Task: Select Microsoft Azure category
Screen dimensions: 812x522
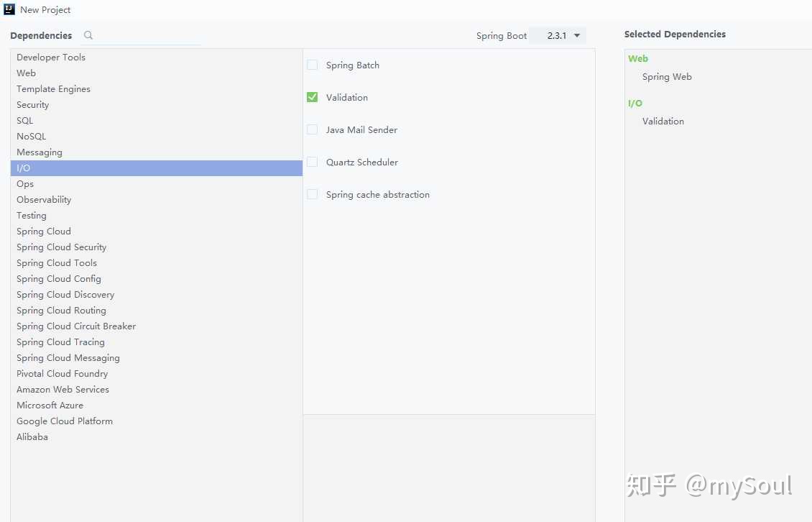Action: [x=157, y=405]
